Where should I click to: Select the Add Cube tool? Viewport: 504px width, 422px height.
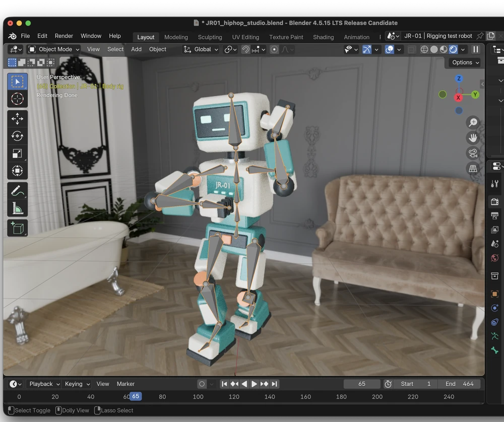(17, 228)
